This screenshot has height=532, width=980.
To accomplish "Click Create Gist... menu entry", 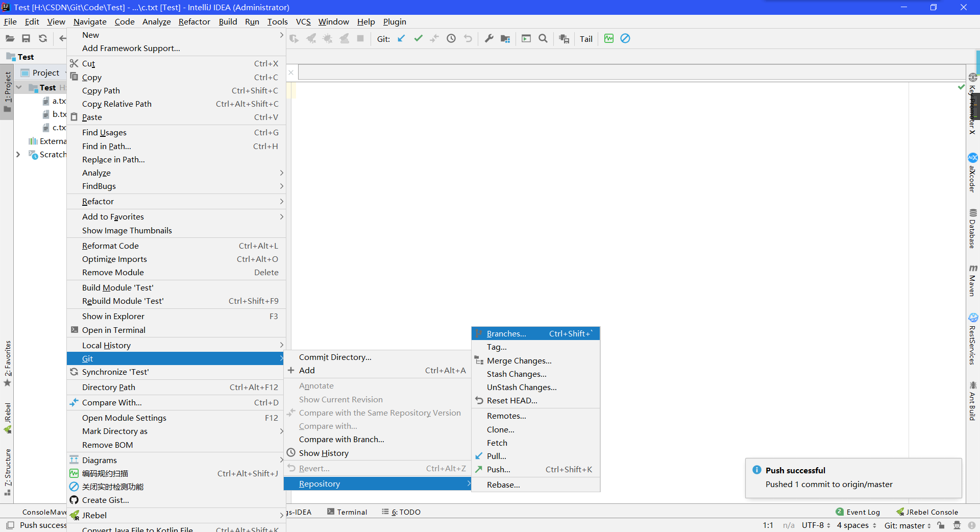I will pyautogui.click(x=176, y=500).
